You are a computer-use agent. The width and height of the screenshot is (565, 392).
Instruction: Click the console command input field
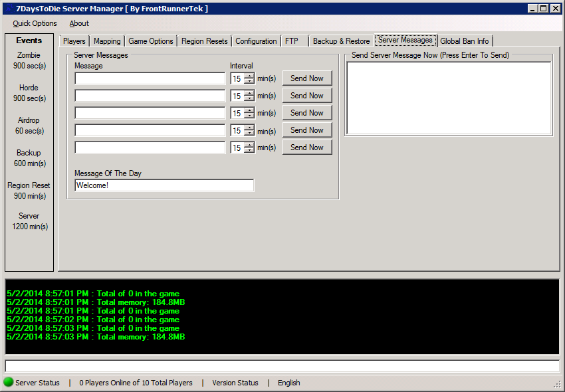coord(282,366)
